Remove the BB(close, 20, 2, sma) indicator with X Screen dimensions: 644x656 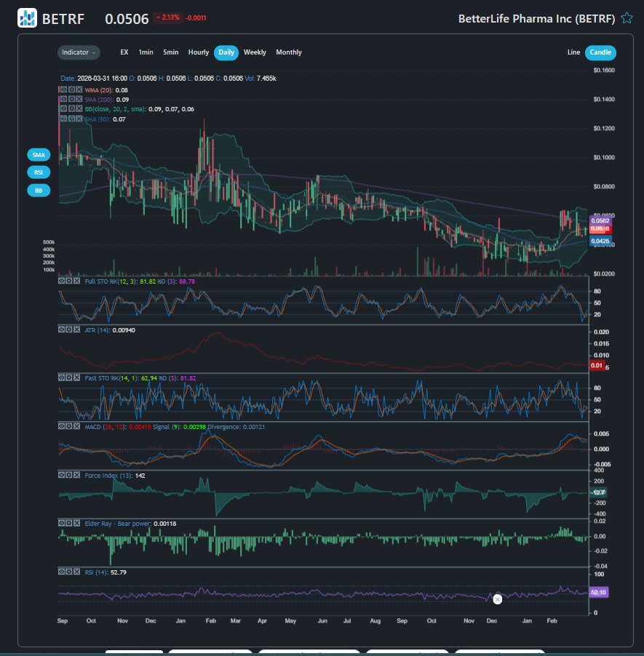click(79, 109)
